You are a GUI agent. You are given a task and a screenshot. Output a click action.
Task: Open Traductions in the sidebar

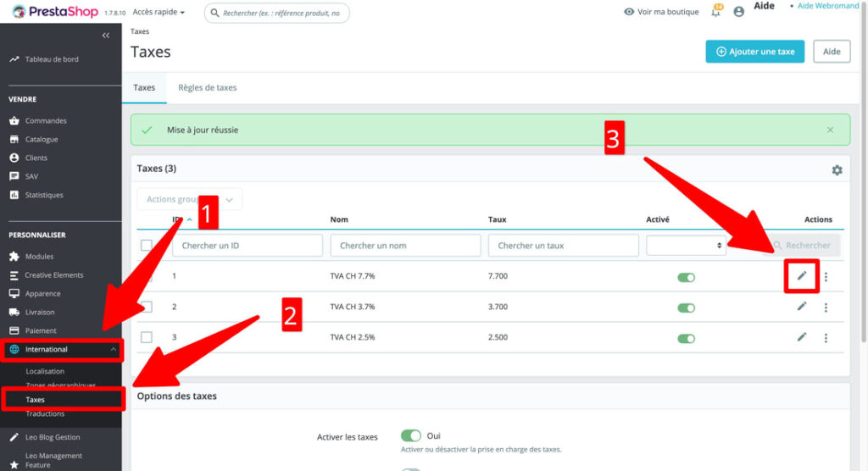45,413
